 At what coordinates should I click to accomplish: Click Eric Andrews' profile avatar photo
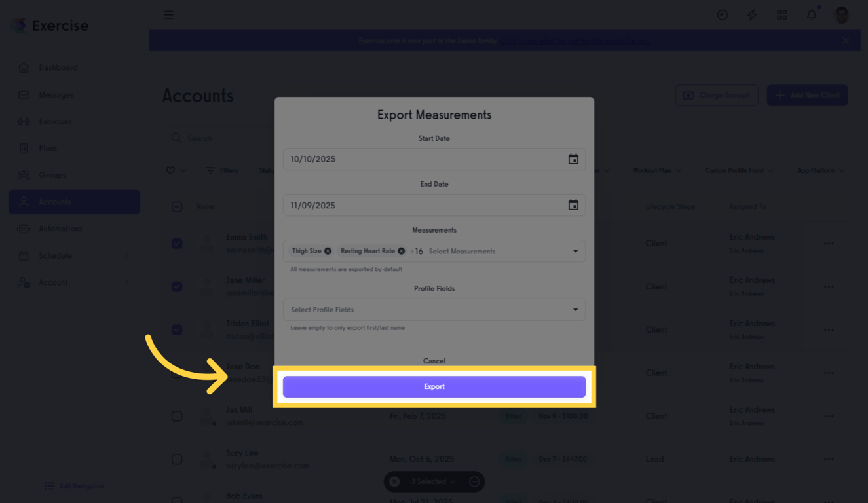(x=840, y=14)
